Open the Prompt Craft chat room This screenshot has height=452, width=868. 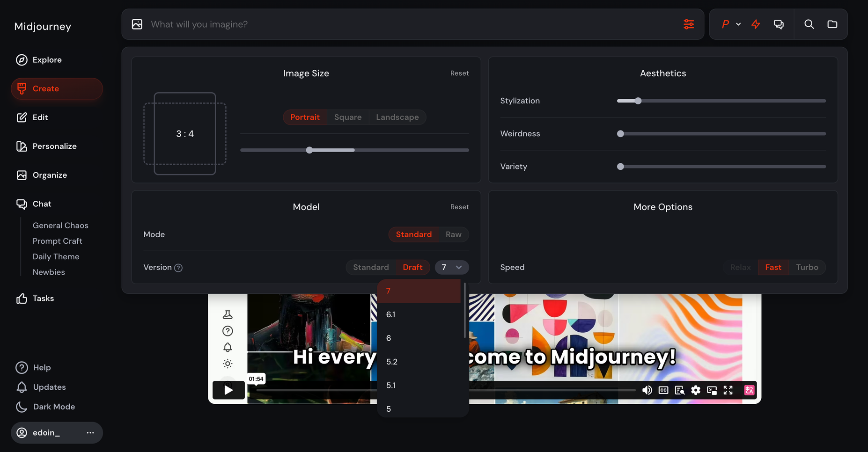57,241
